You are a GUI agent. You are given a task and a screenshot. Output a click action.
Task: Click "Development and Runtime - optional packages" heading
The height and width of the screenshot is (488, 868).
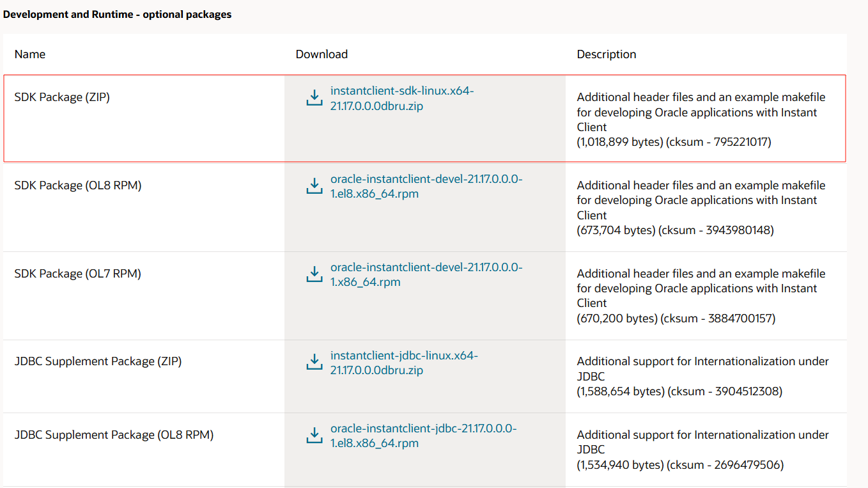pos(118,14)
